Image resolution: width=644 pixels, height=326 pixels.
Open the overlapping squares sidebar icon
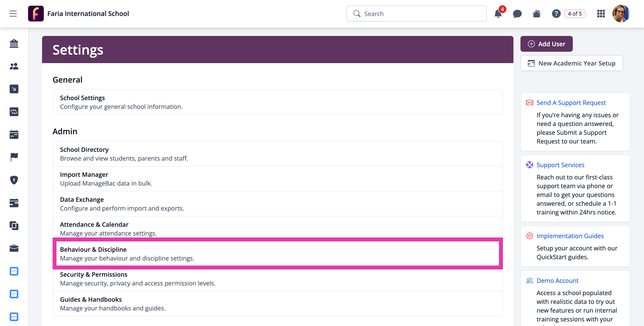(x=14, y=225)
